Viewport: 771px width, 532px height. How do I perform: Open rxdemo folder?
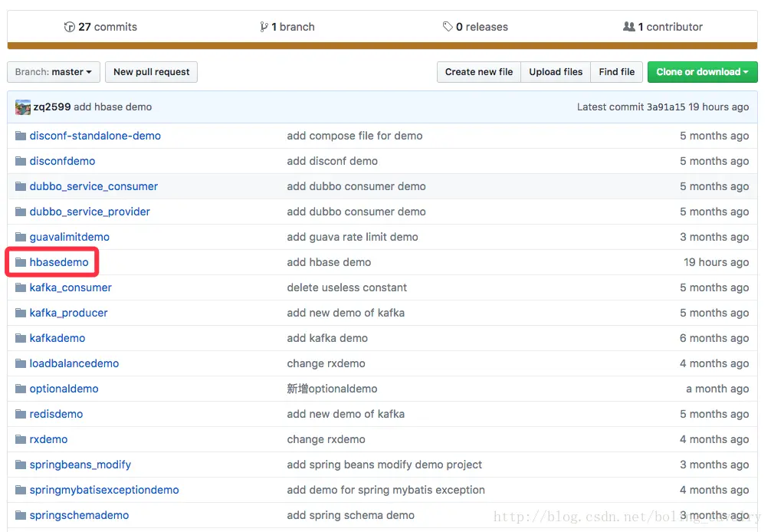coord(48,439)
